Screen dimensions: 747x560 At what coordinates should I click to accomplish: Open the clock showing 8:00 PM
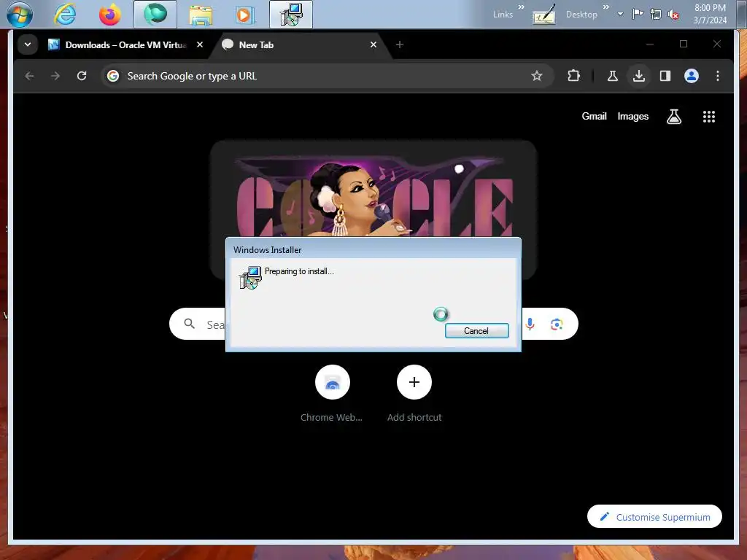[x=710, y=14]
